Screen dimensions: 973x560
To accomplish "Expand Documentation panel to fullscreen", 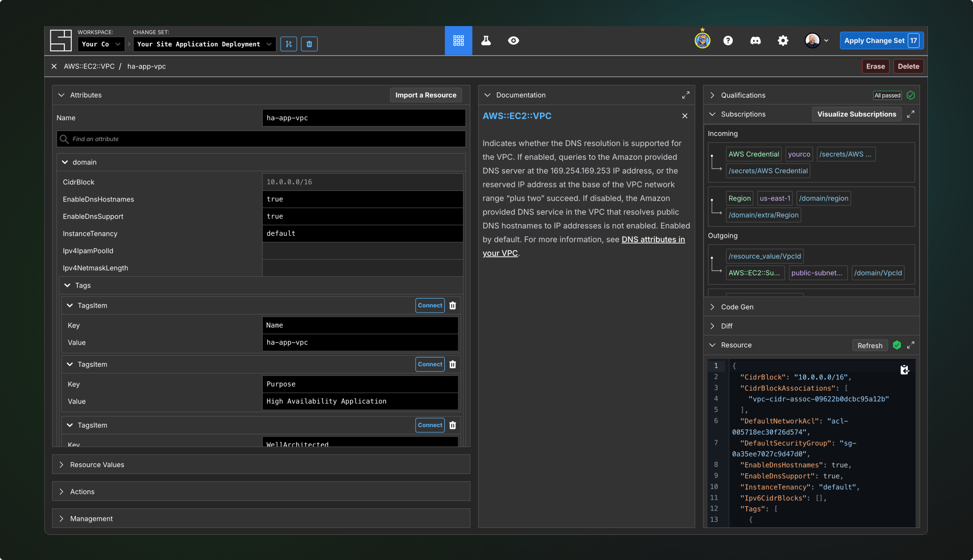I will coord(685,95).
